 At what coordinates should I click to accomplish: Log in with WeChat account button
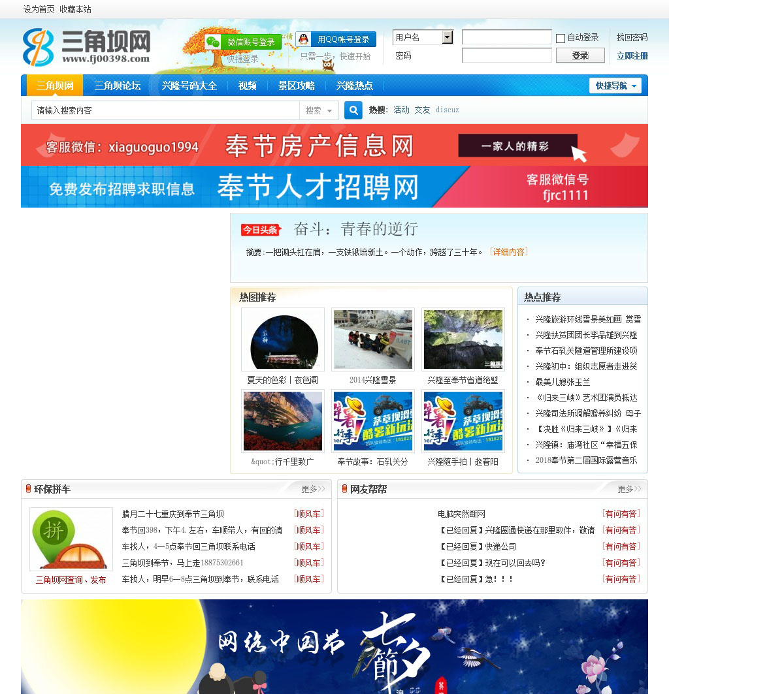243,42
